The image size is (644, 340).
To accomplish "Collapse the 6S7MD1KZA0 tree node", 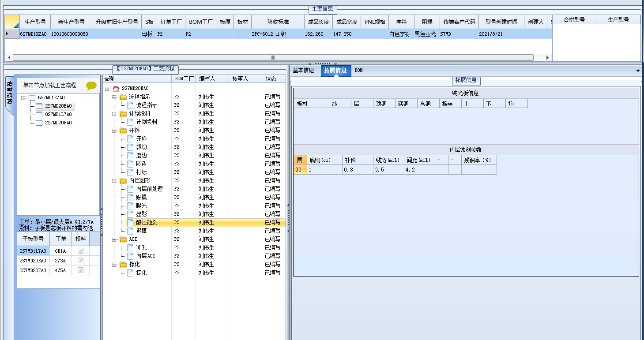I will (23, 97).
